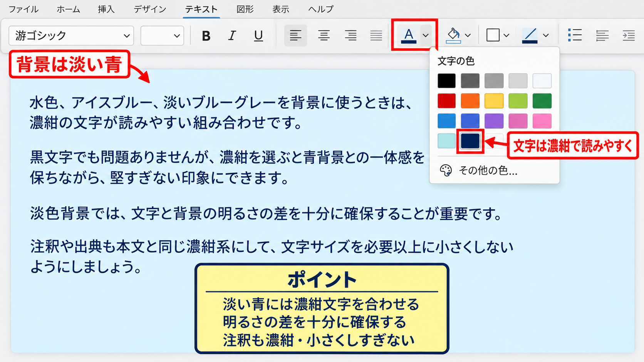644x362 pixels.
Task: Open the 表示 tab
Action: point(281,9)
